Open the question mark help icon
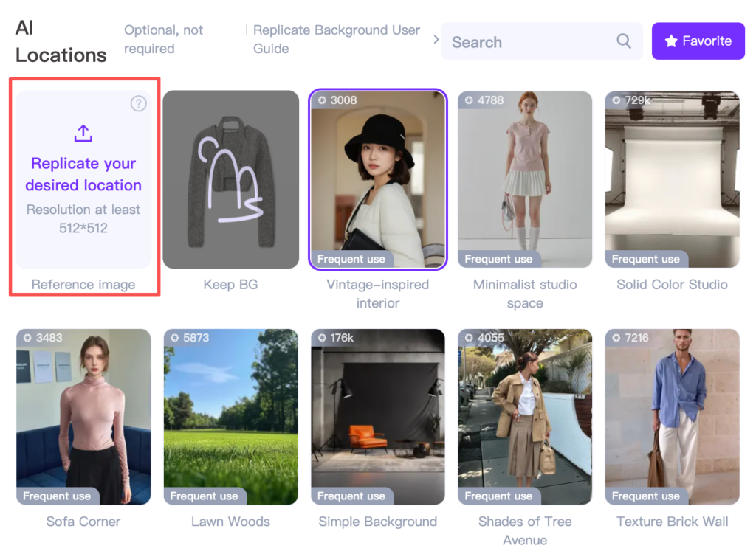 pyautogui.click(x=138, y=104)
